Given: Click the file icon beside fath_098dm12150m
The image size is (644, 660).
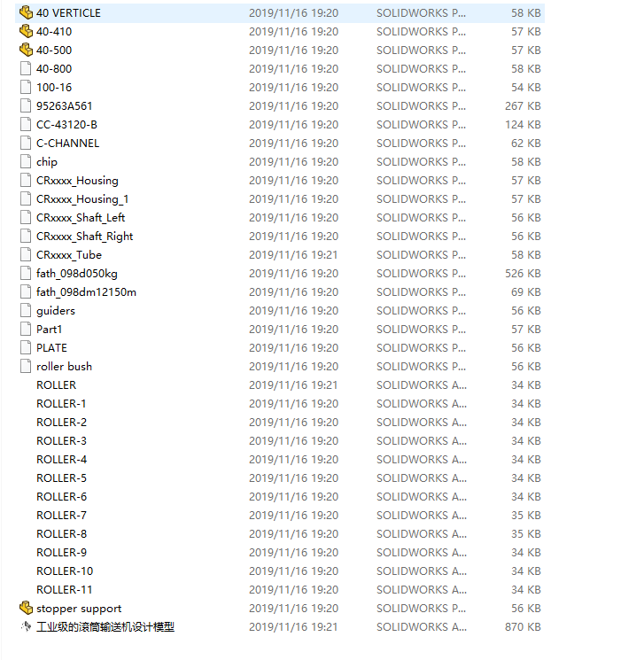Looking at the screenshot, I should pyautogui.click(x=26, y=291).
